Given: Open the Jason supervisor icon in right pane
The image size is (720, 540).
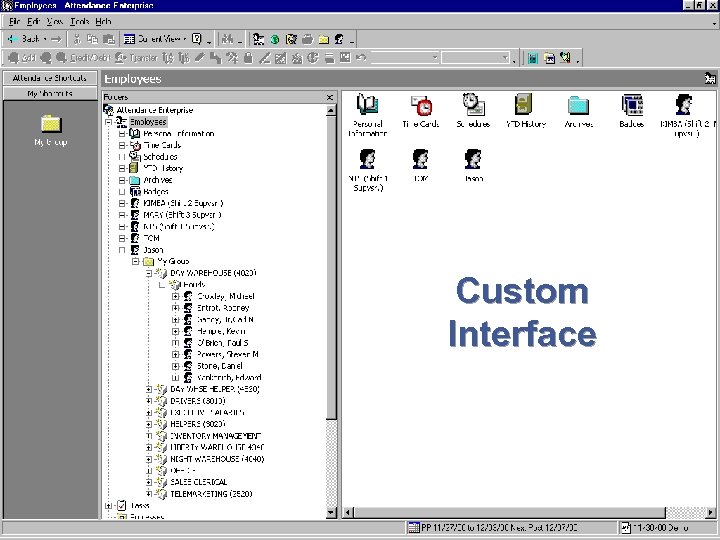Looking at the screenshot, I should [x=473, y=159].
